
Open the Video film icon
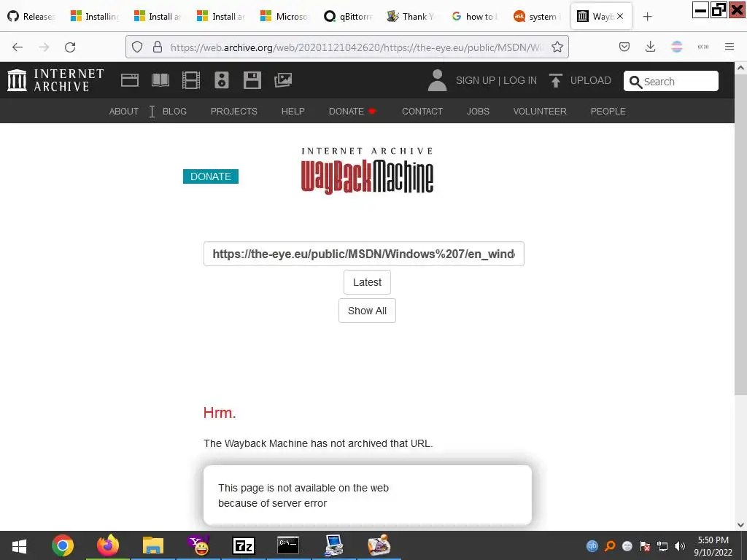(x=191, y=80)
